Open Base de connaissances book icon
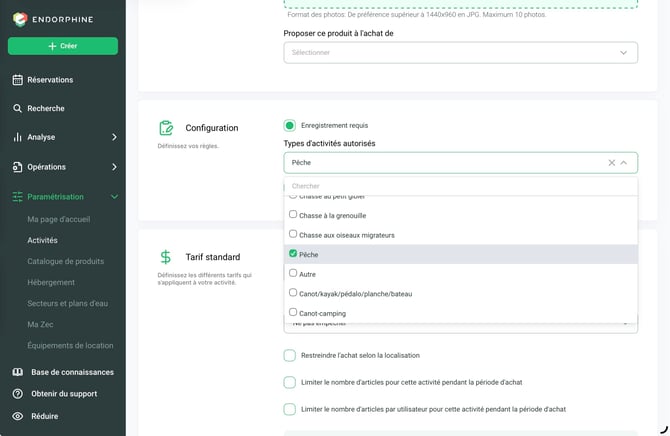 pyautogui.click(x=18, y=372)
